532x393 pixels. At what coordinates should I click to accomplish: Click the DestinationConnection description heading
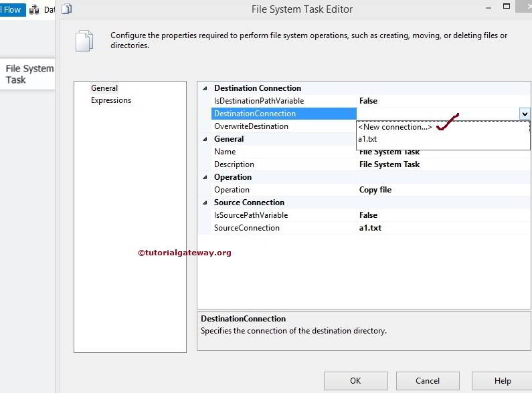[244, 319]
